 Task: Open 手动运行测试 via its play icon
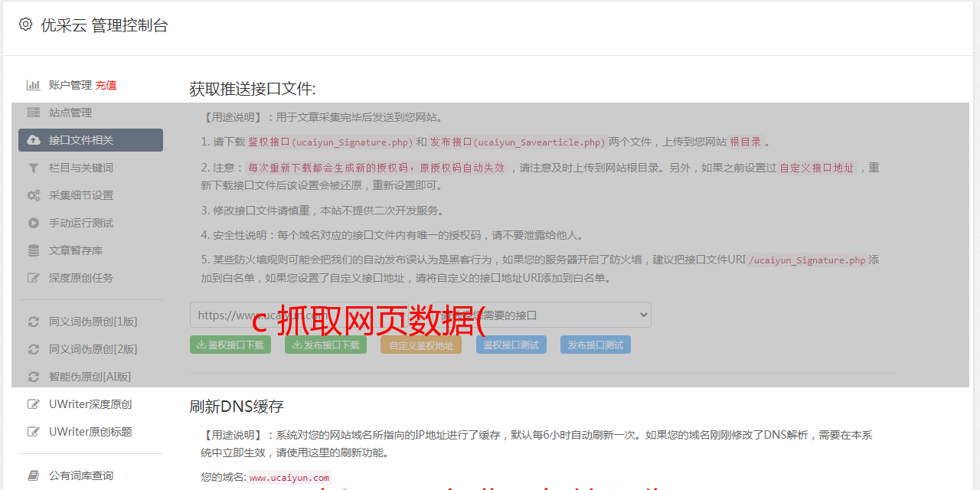[x=34, y=223]
